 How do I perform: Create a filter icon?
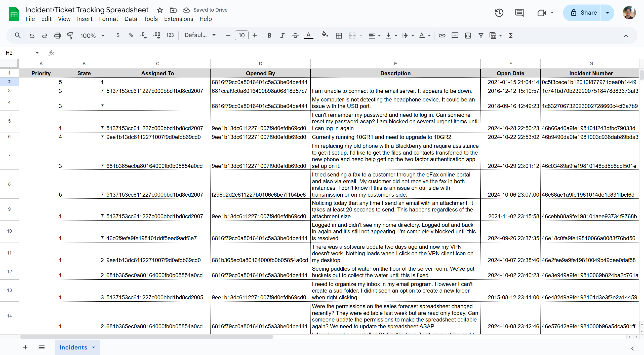[x=481, y=35]
